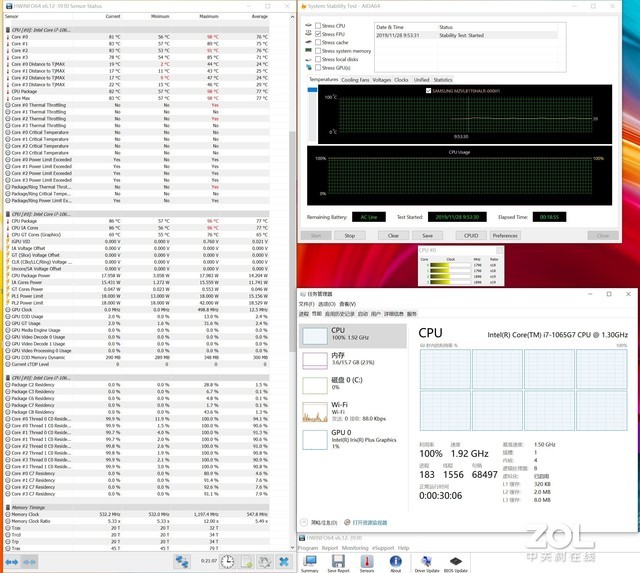Screen dimensions: 640x573
Task: Uncheck the Stress FPU checkbox
Action: coord(319,34)
